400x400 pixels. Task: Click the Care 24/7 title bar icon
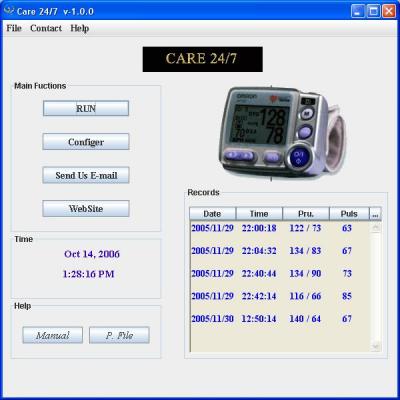(9, 11)
